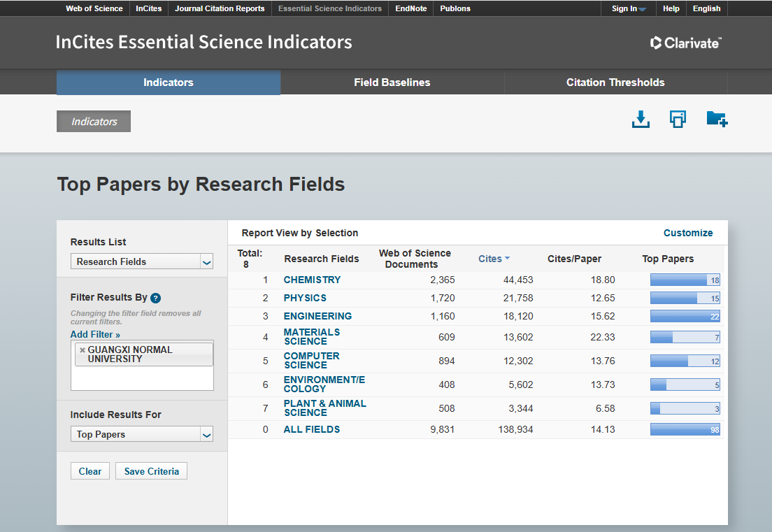
Task: Switch to the Indicators tab
Action: [169, 82]
